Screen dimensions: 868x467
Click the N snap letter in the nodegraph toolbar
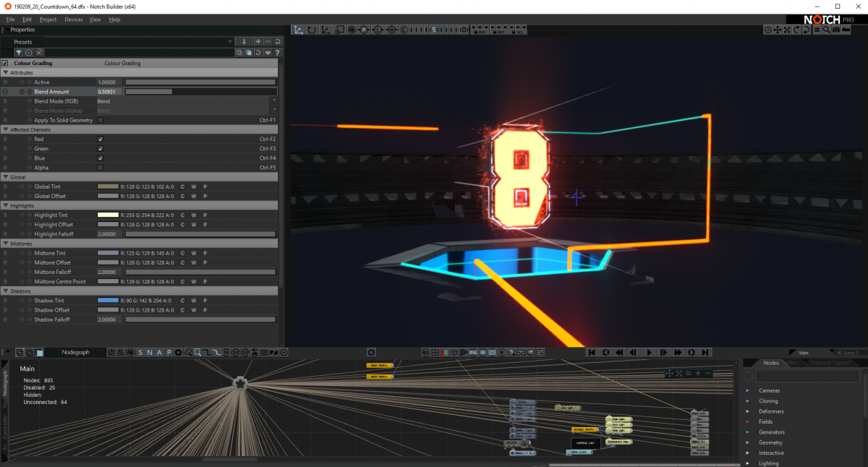tap(150, 352)
